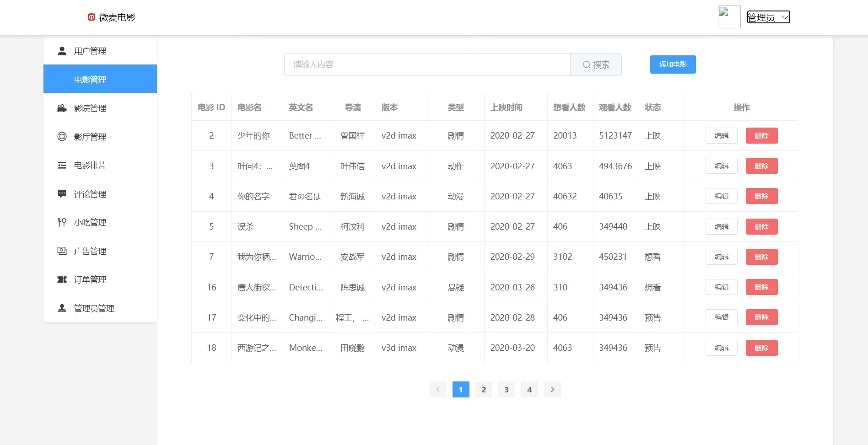Select the 电影管理 sidebar menu item

(100, 79)
